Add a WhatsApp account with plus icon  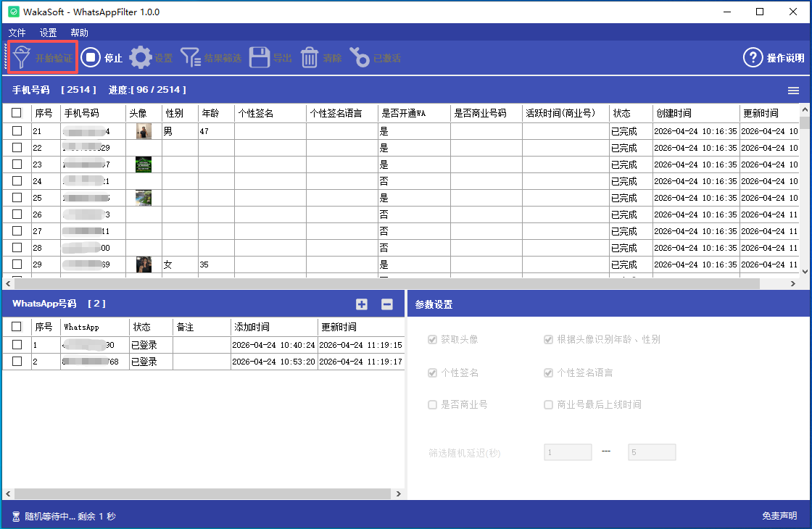coord(362,304)
